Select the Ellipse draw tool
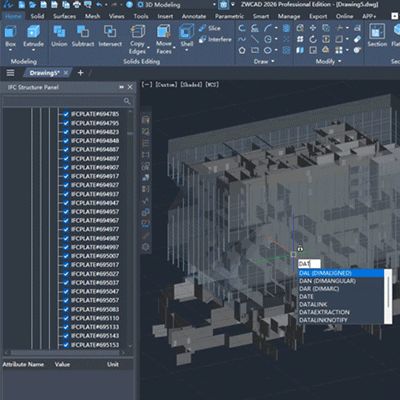 [x=268, y=50]
